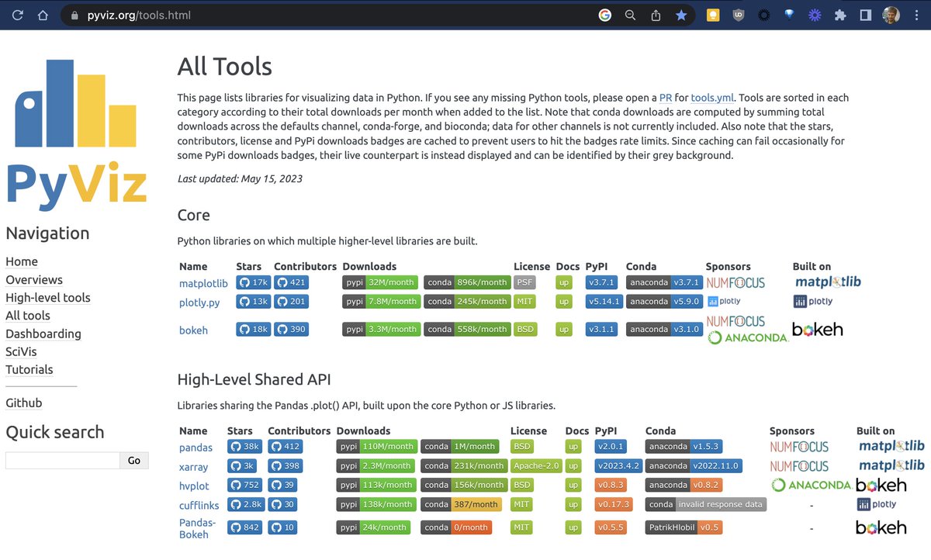Image resolution: width=931 pixels, height=560 pixels.
Task: Click the cufflinks conda invalid response data badge
Action: 706,504
